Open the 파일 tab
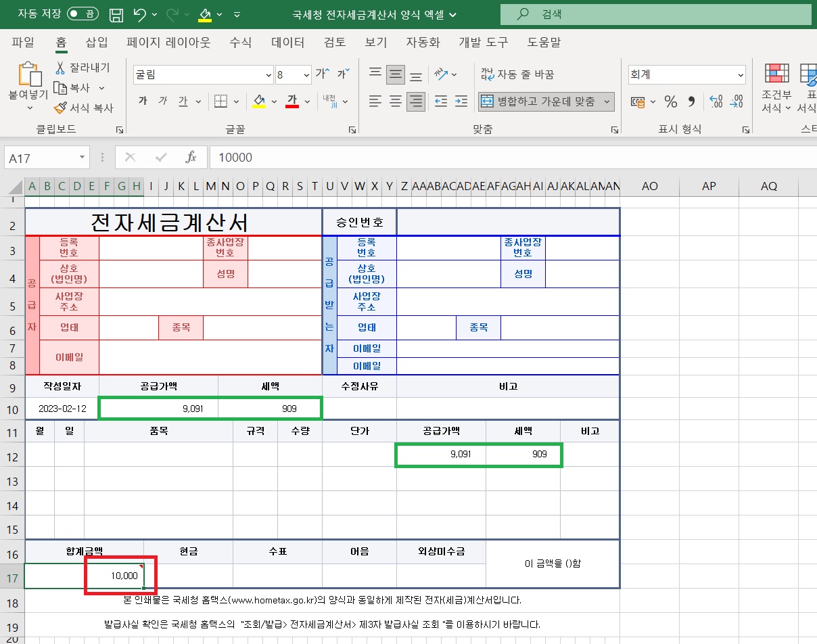 (x=23, y=43)
